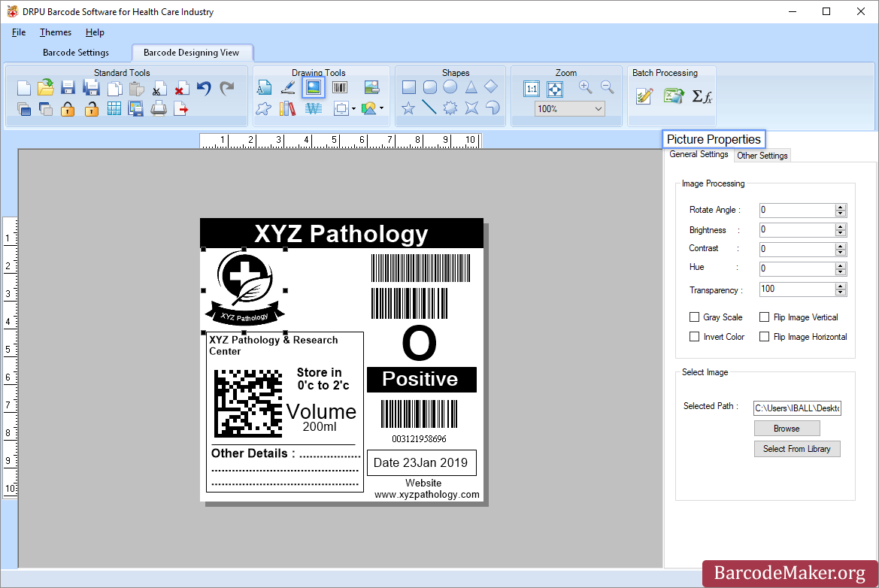Redo the previously undone action

point(226,88)
